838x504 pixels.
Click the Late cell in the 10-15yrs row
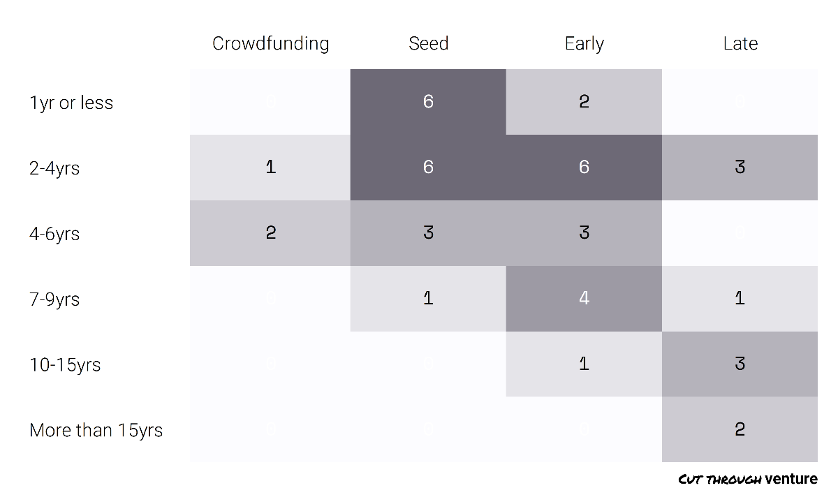[740, 364]
